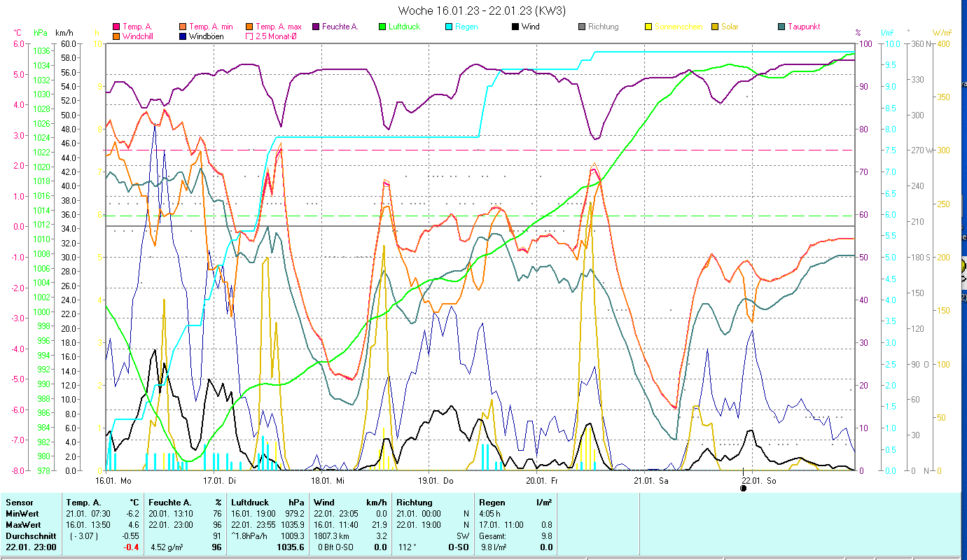Screen dimensions: 967x560
Task: Select the Temp. A. min legend color box
Action: tap(183, 27)
